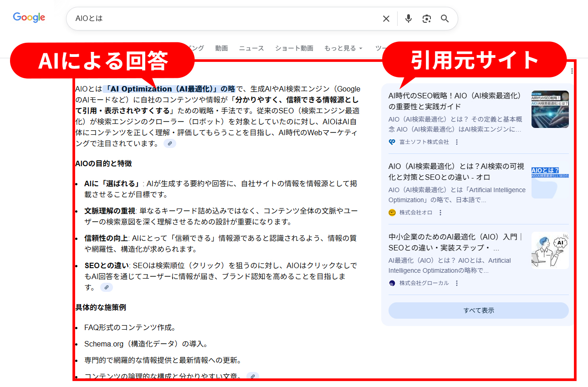
Task: Click link icon after last 施策例 bullet
Action: (252, 376)
